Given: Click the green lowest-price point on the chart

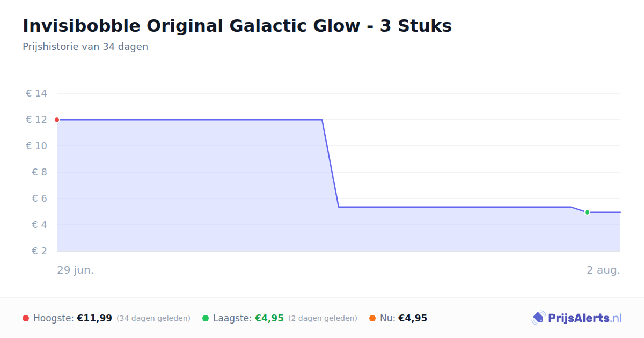Looking at the screenshot, I should (587, 212).
